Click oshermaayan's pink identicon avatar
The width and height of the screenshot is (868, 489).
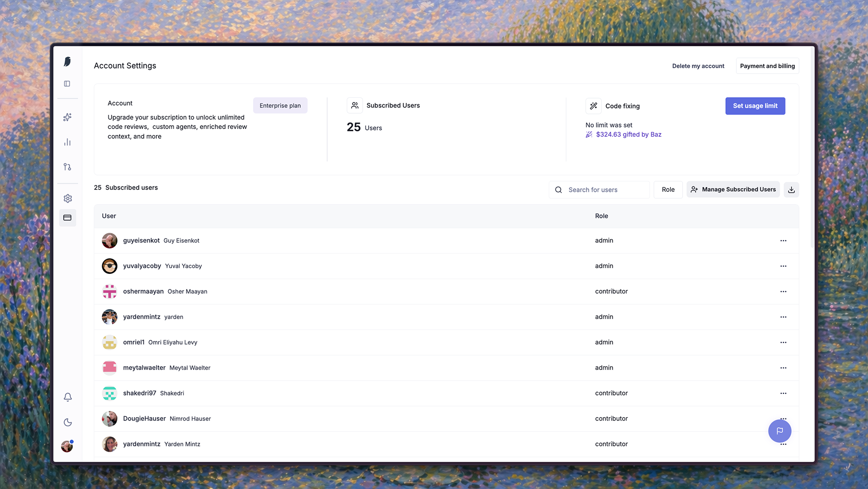pos(110,292)
